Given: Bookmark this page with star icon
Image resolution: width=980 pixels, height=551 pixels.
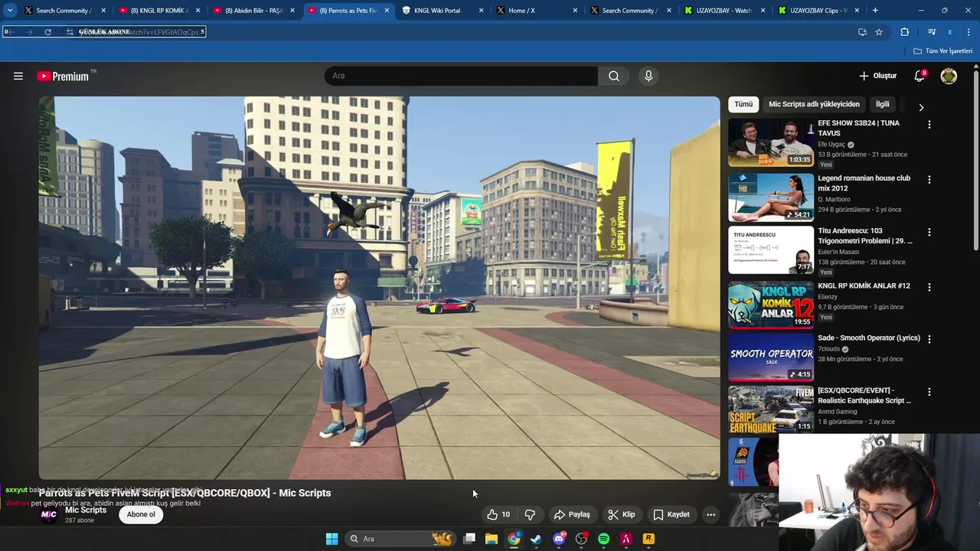Looking at the screenshot, I should (x=879, y=31).
